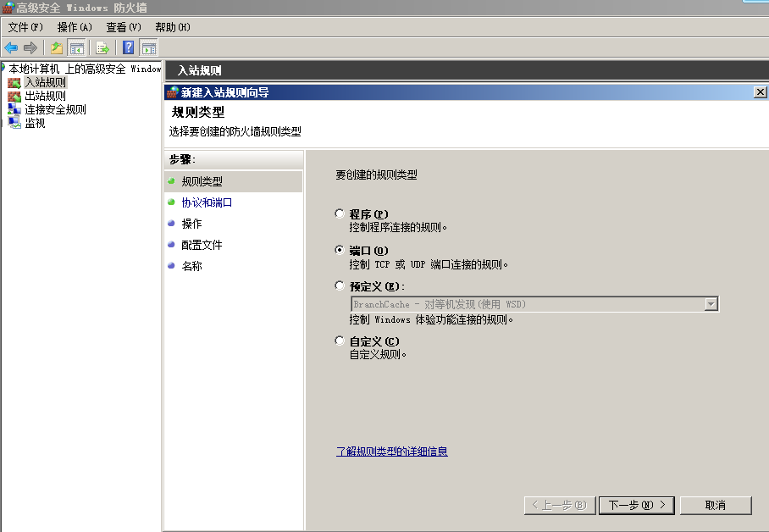Open the 文件(F) menu
Image resolution: width=769 pixels, height=532 pixels.
[x=25, y=27]
